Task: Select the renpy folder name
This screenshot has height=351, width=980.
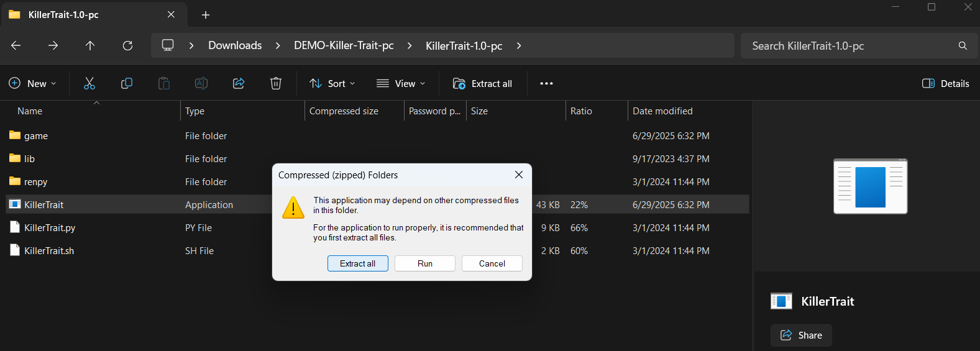Action: click(x=35, y=181)
